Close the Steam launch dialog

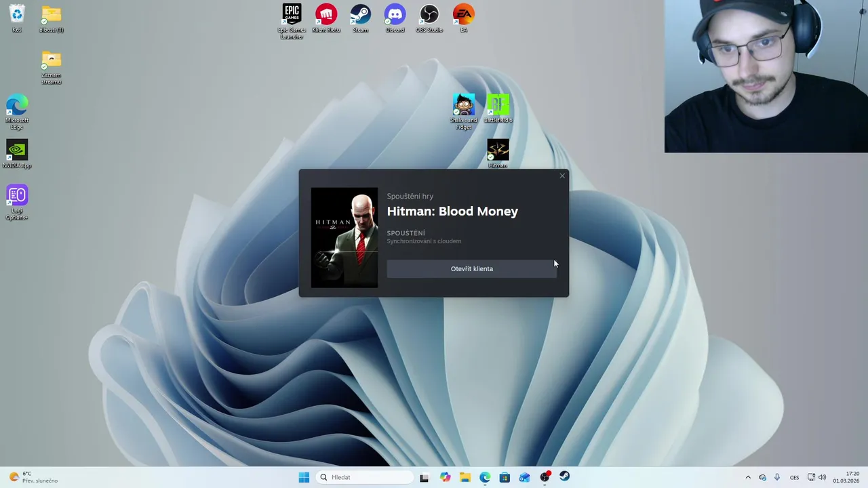[562, 176]
